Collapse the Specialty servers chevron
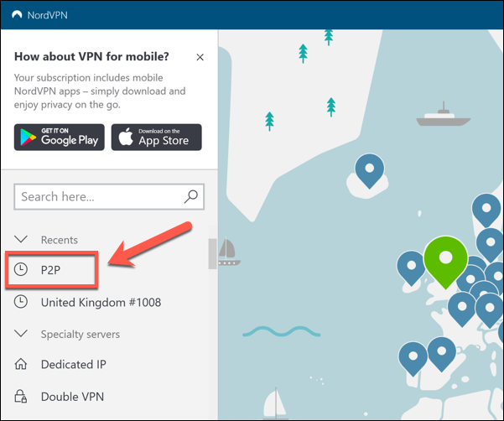Viewport: 504px width, 421px height. pos(21,333)
